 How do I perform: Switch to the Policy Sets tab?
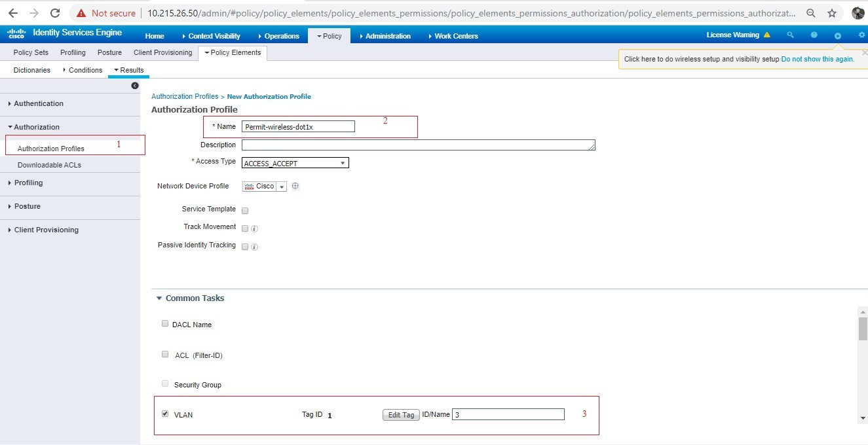[31, 52]
